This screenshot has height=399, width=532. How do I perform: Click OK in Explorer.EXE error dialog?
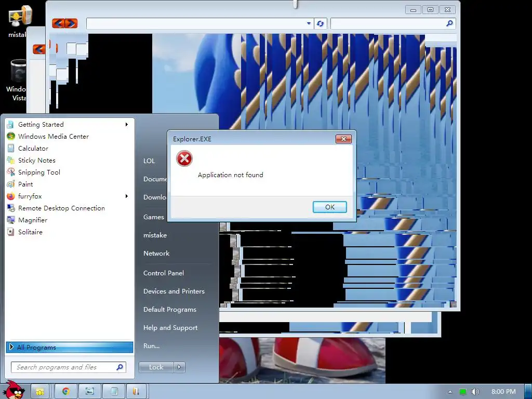330,207
